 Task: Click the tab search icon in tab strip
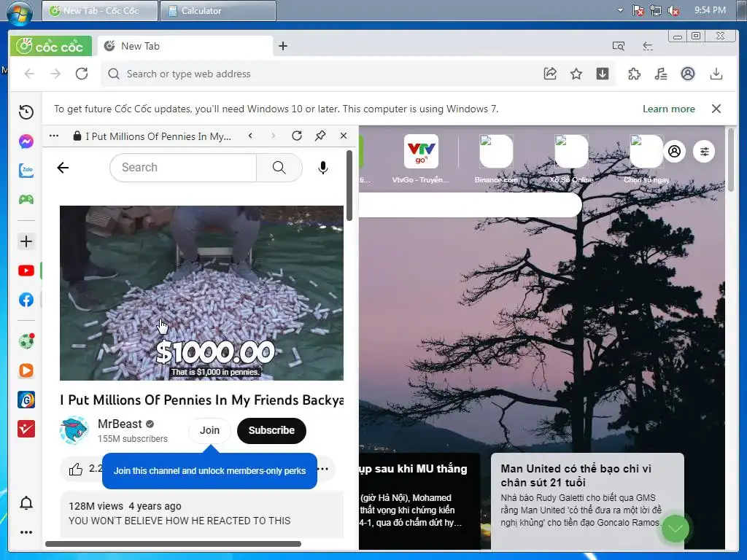[619, 46]
